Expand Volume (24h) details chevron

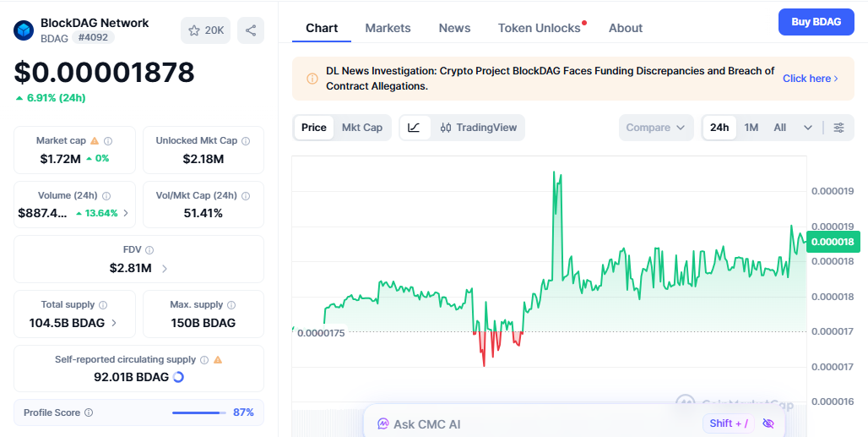[126, 213]
